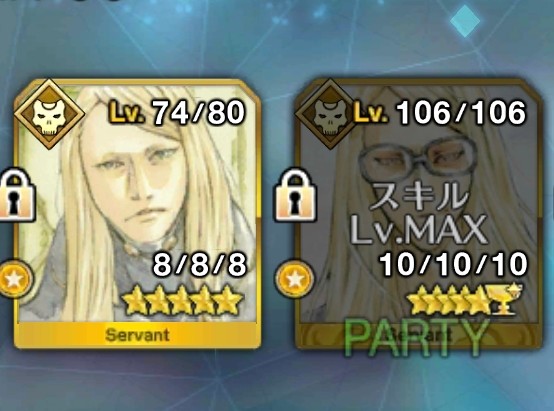This screenshot has height=411, width=554.
Task: Select the Lv. 74/80 servant portrait
Action: pyautogui.click(x=137, y=214)
